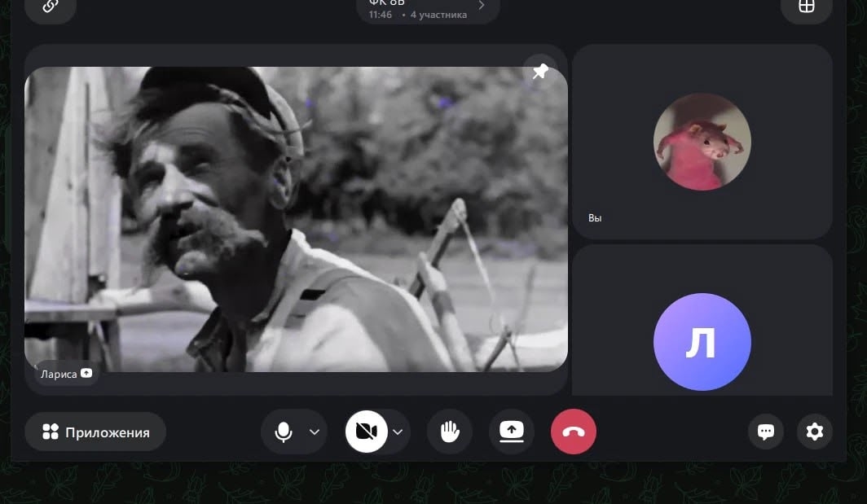Open the Приложения menu
Image resolution: width=867 pixels, height=504 pixels.
click(x=95, y=432)
